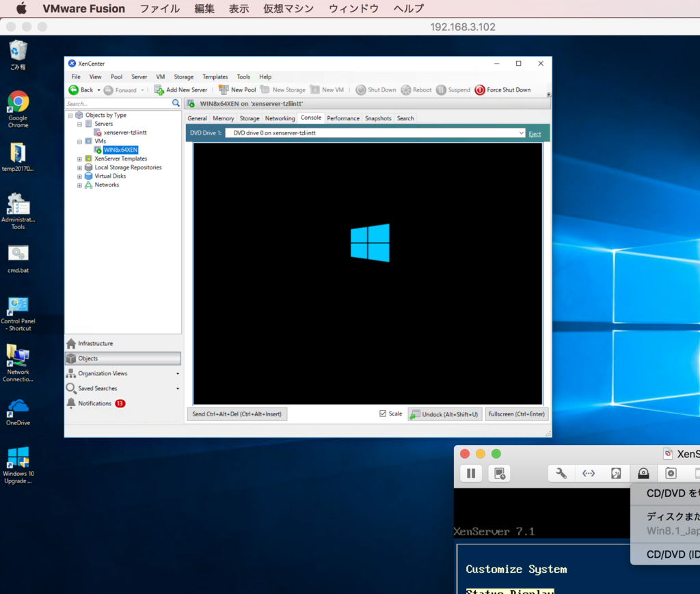
Task: Click the Back toolbar button in XenCenter
Action: click(81, 90)
